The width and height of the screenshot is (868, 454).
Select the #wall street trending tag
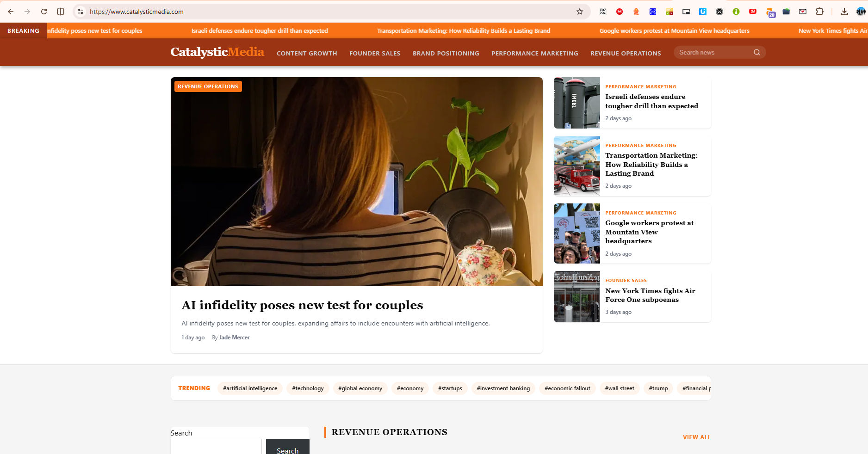pos(620,388)
